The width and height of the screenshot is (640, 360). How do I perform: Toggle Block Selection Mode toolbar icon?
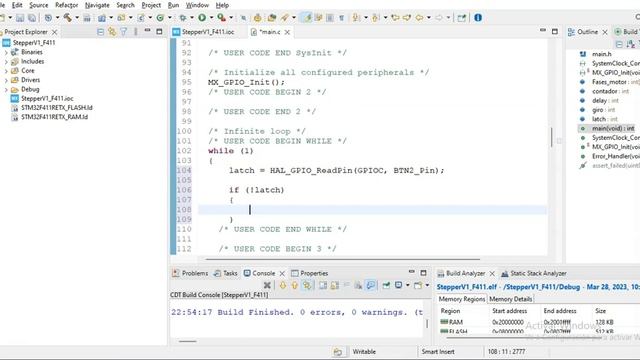tap(330, 18)
